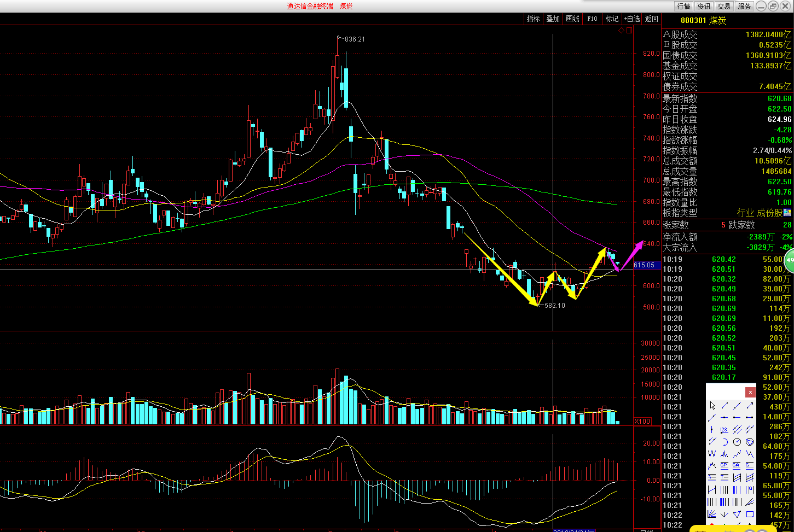
Task: Open the 行情 quotes menu
Action: [x=684, y=6]
